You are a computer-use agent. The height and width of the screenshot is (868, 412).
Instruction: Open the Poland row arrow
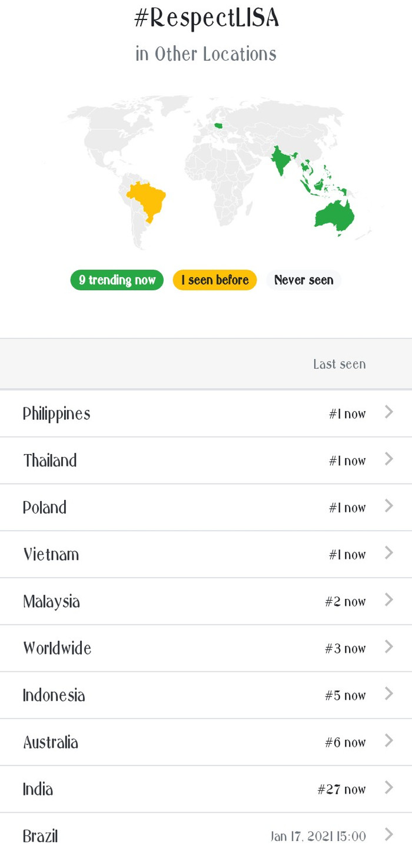pos(388,506)
